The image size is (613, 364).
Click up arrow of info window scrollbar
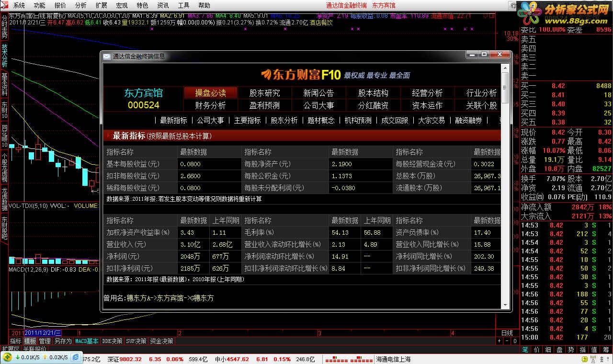(505, 68)
